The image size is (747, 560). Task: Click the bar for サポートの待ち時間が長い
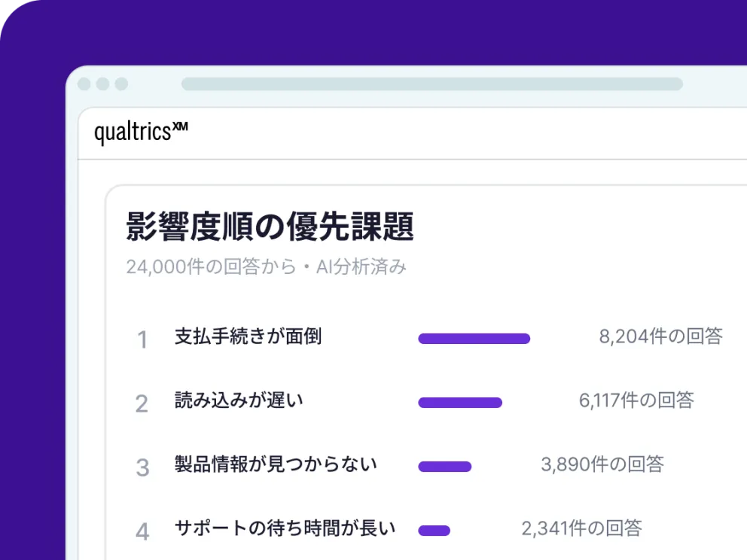[434, 530]
